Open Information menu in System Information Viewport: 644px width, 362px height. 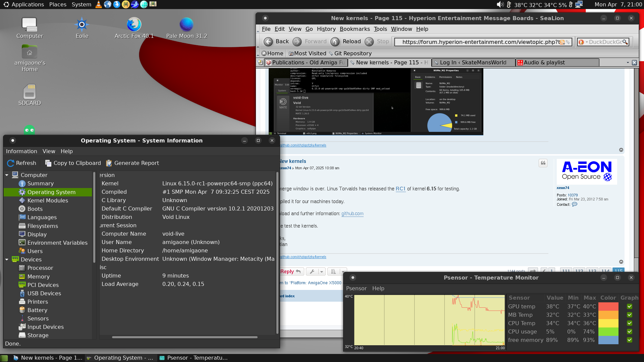[x=21, y=151]
